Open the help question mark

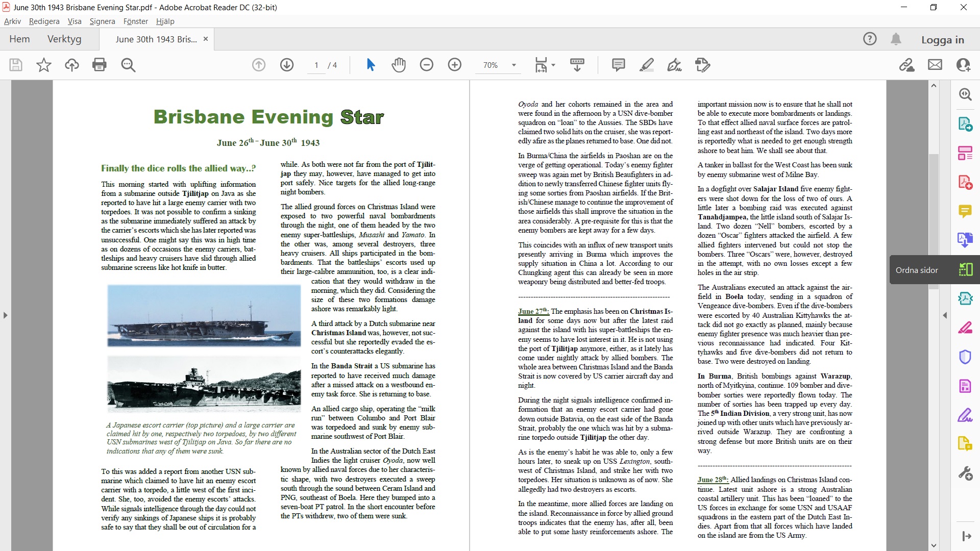pyautogui.click(x=870, y=39)
